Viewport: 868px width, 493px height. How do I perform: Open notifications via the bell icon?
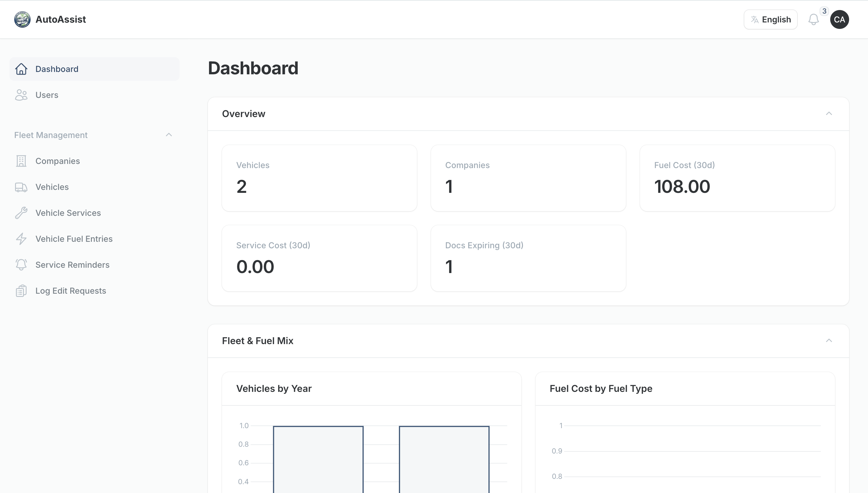(813, 19)
